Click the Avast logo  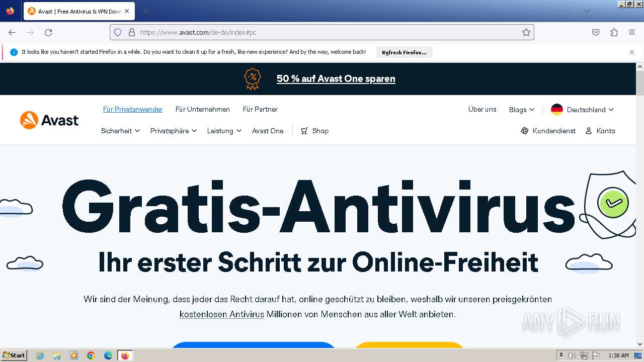pos(49,120)
